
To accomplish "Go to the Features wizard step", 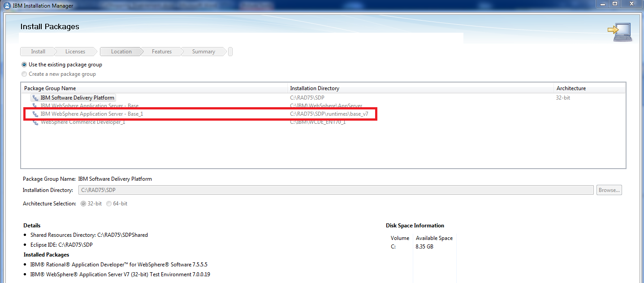I will point(162,52).
